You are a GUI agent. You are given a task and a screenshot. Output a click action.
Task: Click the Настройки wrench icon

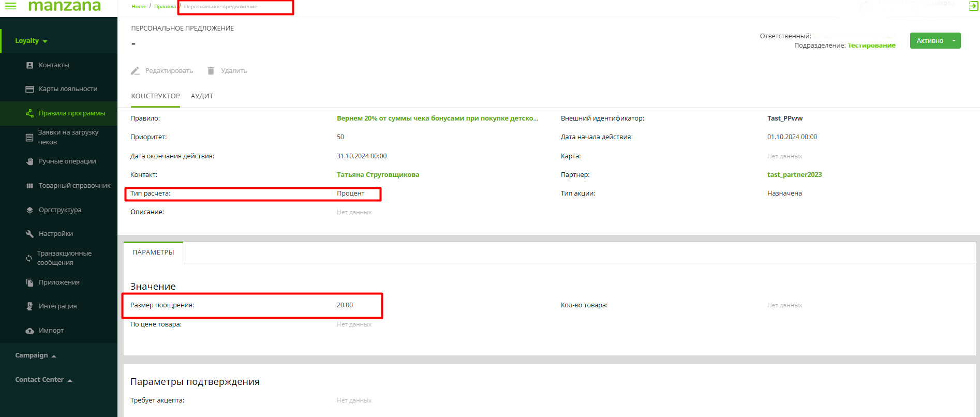point(29,234)
